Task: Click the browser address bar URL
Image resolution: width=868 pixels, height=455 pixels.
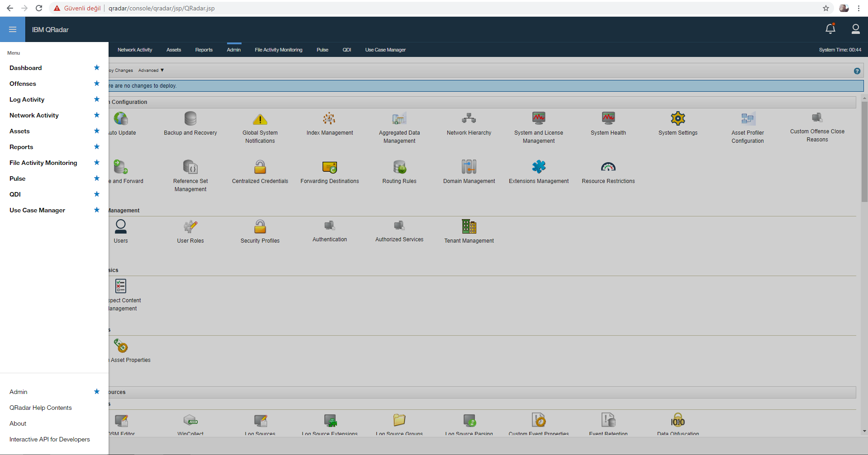Action: tap(161, 8)
